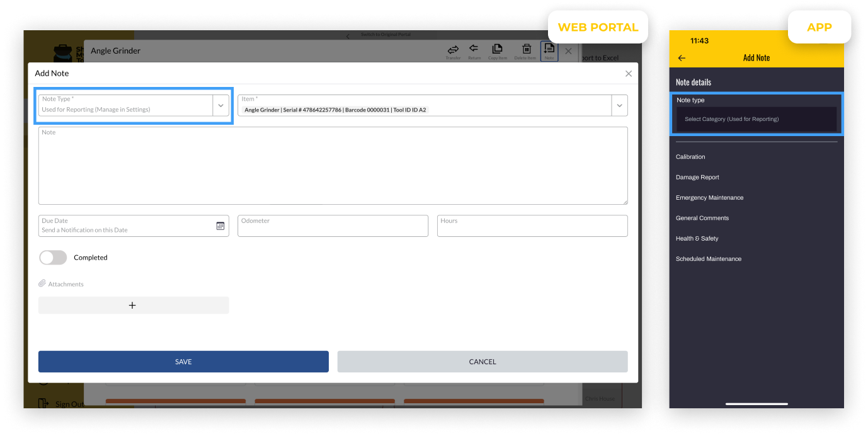Screen dimensions: 868x436
Task: Toggle the Completed switch on
Action: click(53, 258)
